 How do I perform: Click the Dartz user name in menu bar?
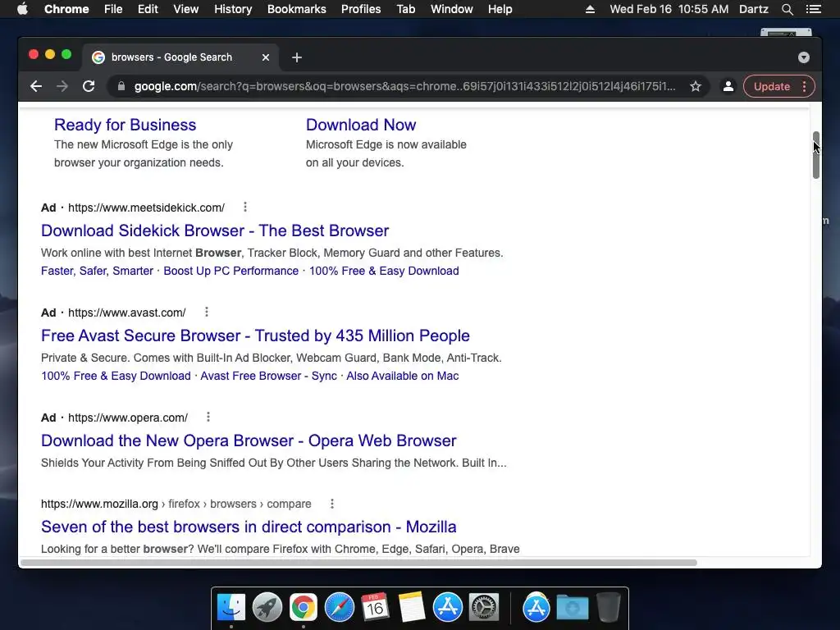(753, 9)
